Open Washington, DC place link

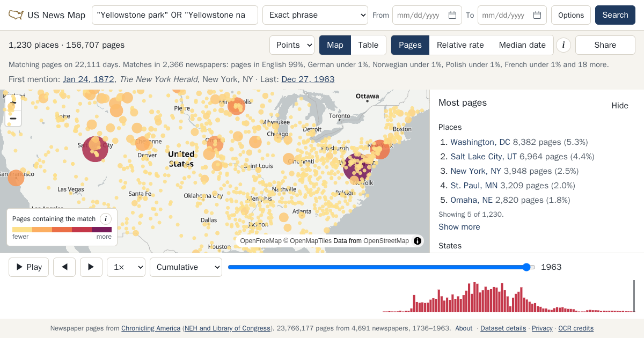coord(480,142)
